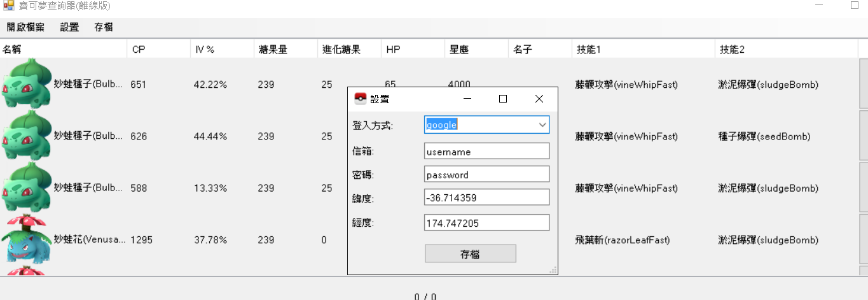Select the 44.44% IV cell
Screen dimensions: 868x300
coord(210,136)
